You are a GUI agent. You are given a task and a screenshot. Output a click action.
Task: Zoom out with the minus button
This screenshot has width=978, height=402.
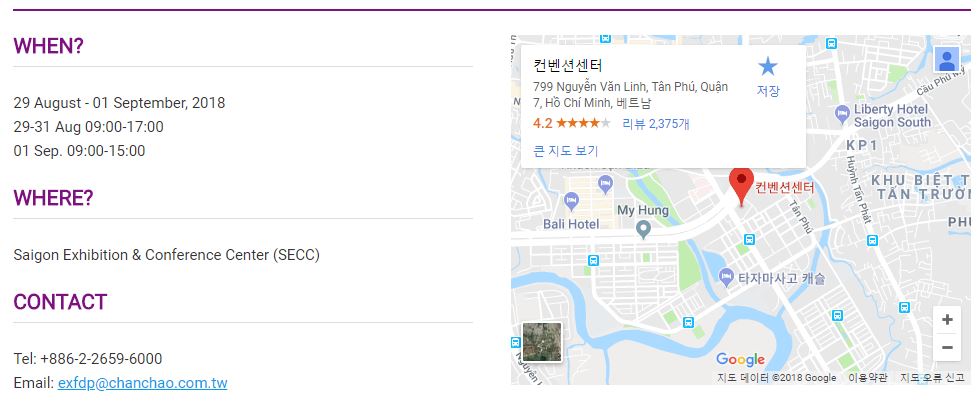(946, 347)
